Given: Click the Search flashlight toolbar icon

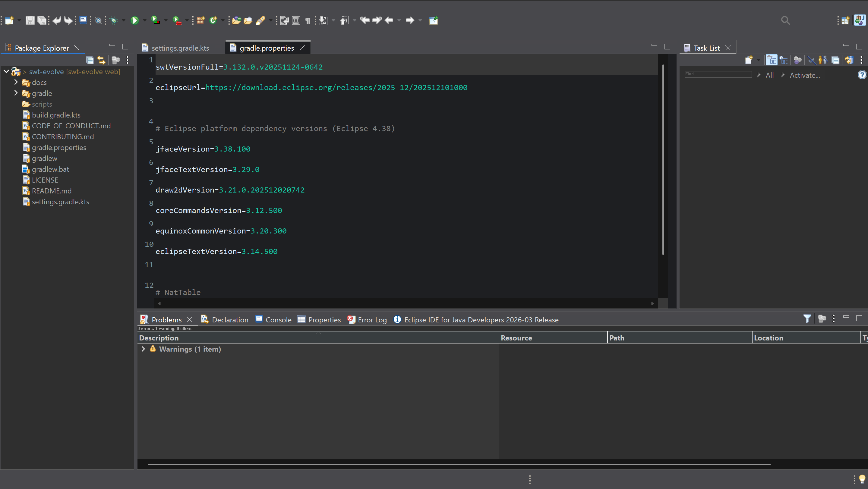Looking at the screenshot, I should click(x=260, y=20).
